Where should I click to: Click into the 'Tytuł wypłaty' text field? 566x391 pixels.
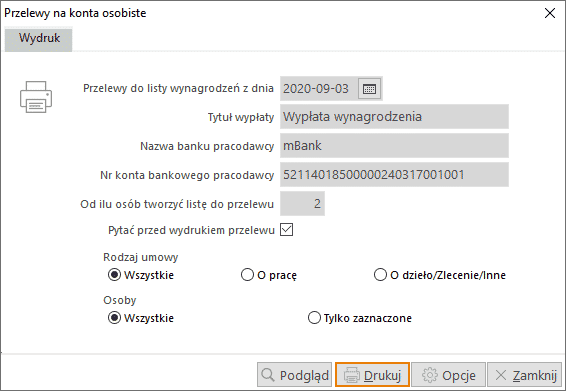pos(394,117)
